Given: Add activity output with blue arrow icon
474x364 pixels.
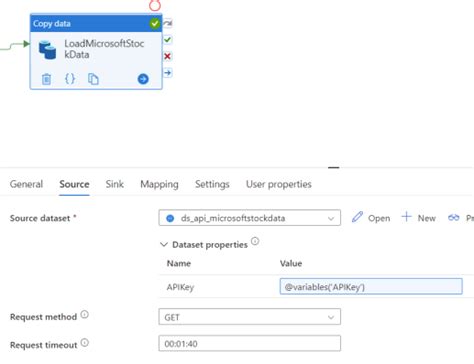Looking at the screenshot, I should (143, 79).
